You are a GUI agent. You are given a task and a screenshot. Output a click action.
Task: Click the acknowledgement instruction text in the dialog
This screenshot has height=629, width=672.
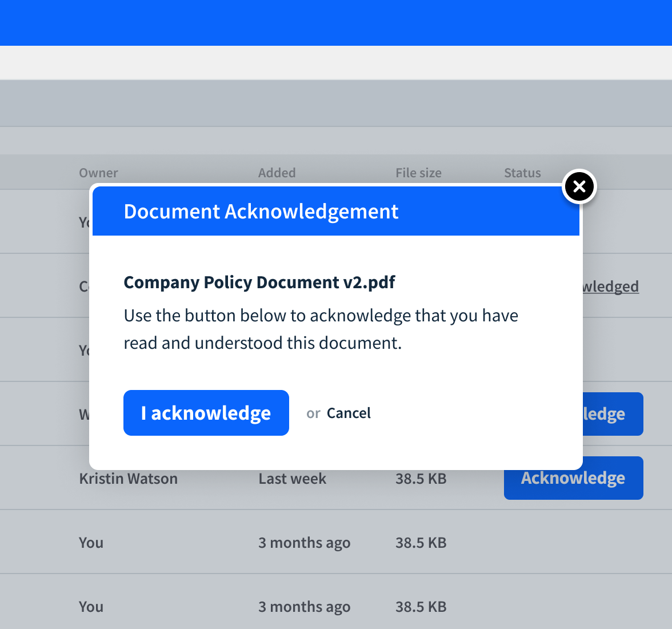pyautogui.click(x=321, y=329)
